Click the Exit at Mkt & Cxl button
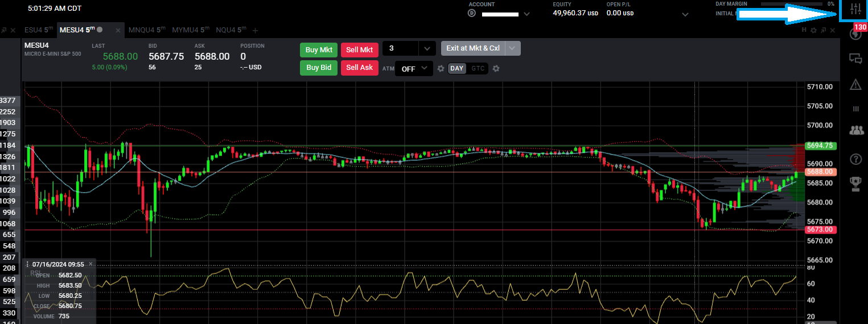The image size is (868, 324). tap(473, 48)
